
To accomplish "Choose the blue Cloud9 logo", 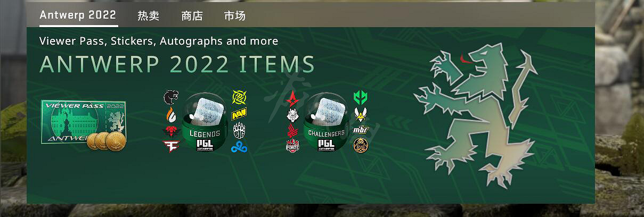I will (x=239, y=146).
